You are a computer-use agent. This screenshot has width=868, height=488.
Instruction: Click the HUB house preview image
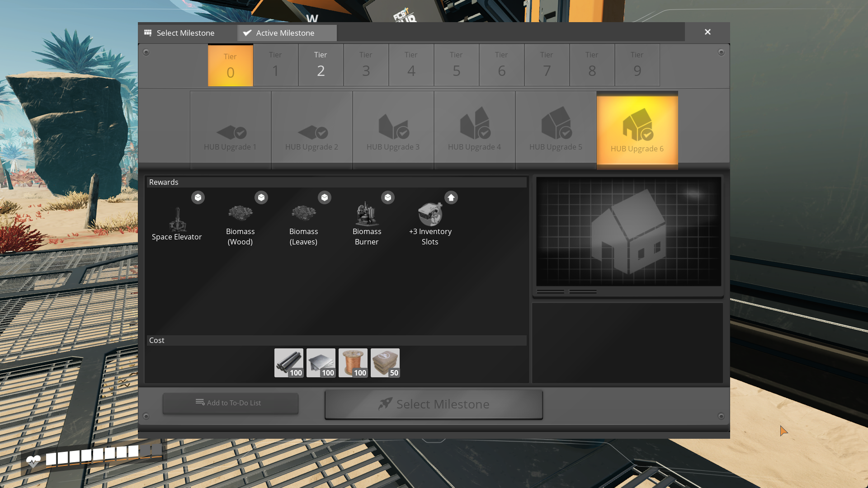coord(629,231)
